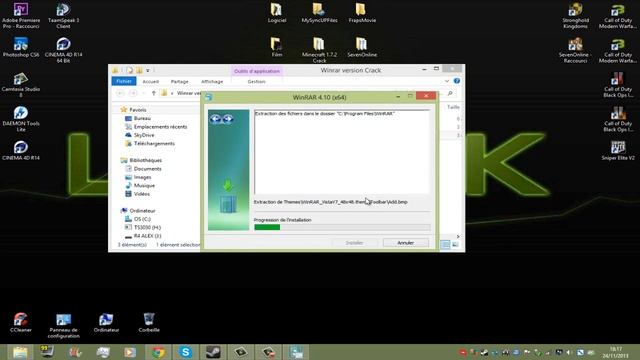
Task: Open TeamSpeak 3 Client desktop icon
Action: 63,16
